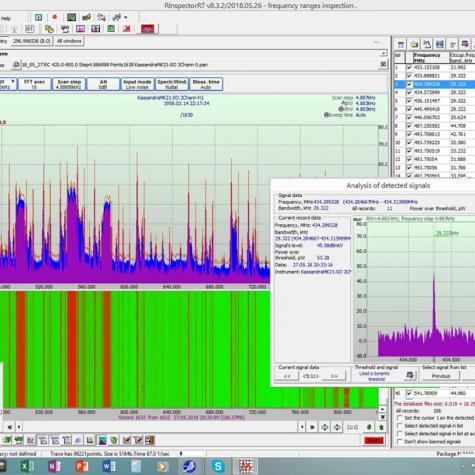Click the red X delete toolbar icon
The width and height of the screenshot is (475, 475).
tap(127, 29)
